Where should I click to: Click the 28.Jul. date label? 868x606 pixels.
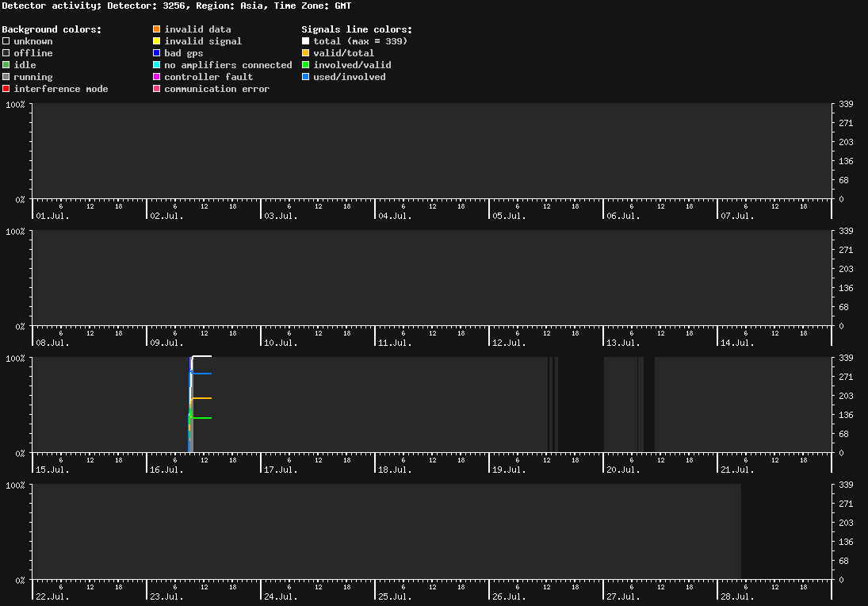737,596
